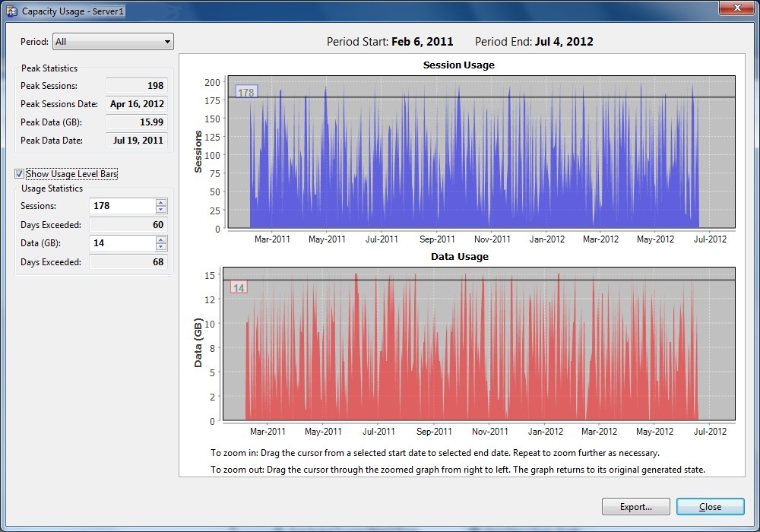Image resolution: width=760 pixels, height=532 pixels.
Task: Click the Days Exceeded field showing 68
Action: [x=128, y=262]
